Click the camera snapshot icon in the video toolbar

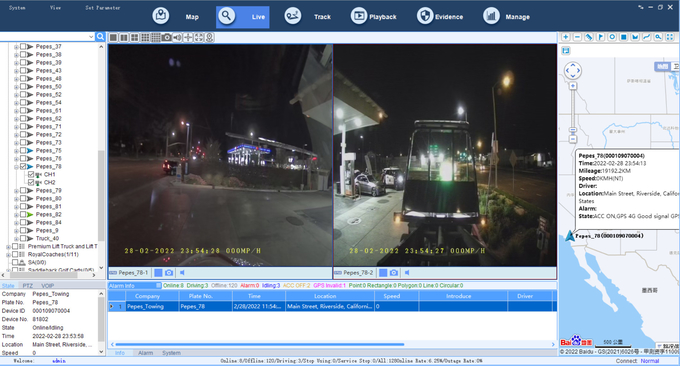pos(167,37)
